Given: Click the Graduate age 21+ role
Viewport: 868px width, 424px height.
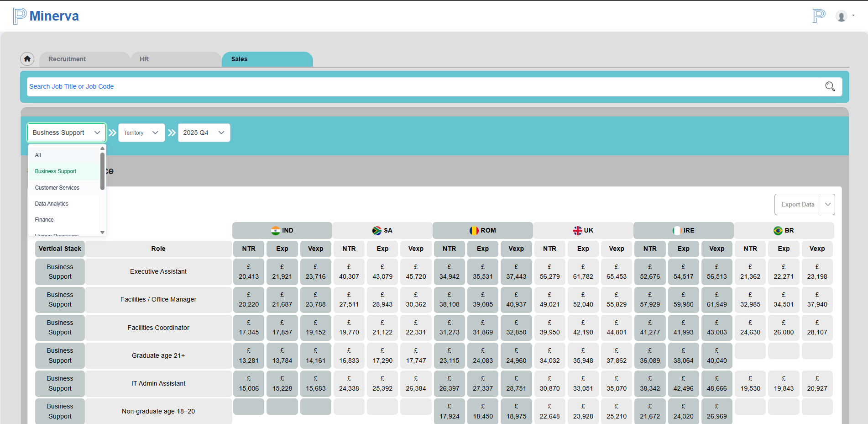Looking at the screenshot, I should point(158,355).
